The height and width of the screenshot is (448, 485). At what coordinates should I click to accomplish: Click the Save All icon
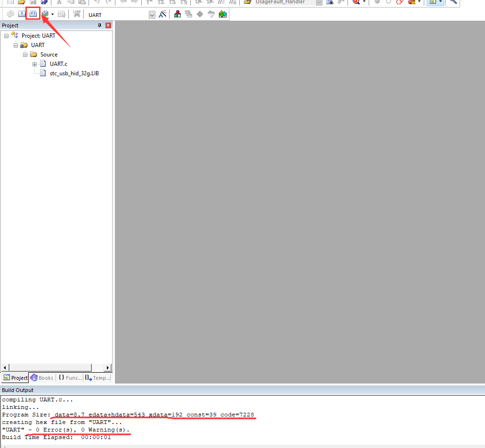(45, 2)
